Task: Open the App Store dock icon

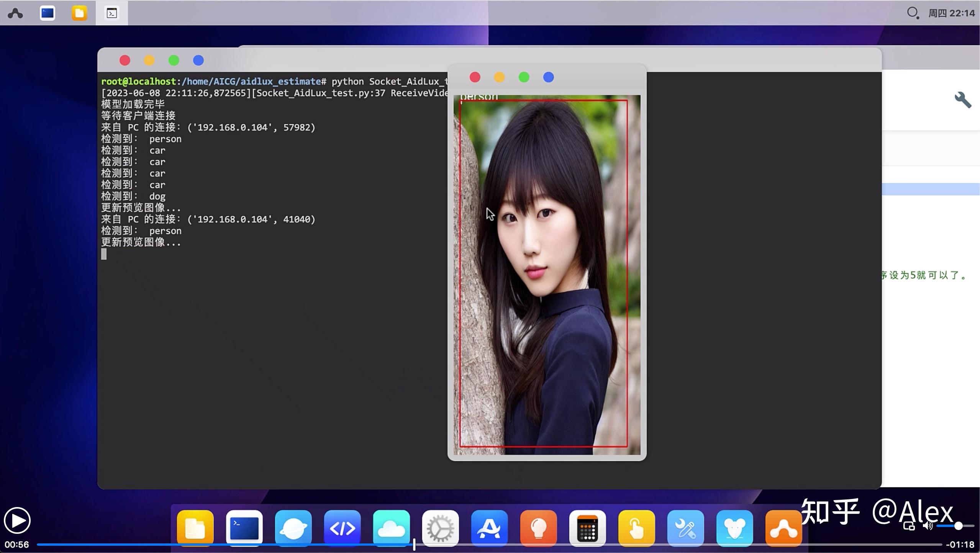Action: click(x=489, y=528)
